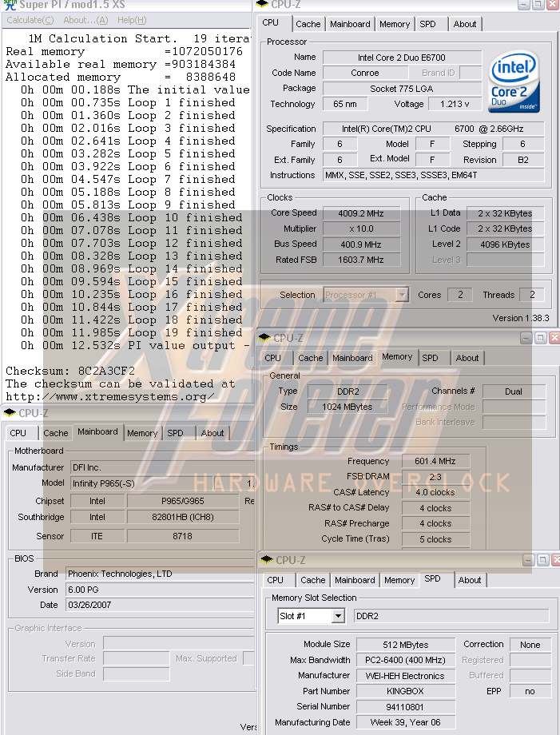
Task: Click the Southbridge 82801HB (ICH8) value
Action: 183,517
